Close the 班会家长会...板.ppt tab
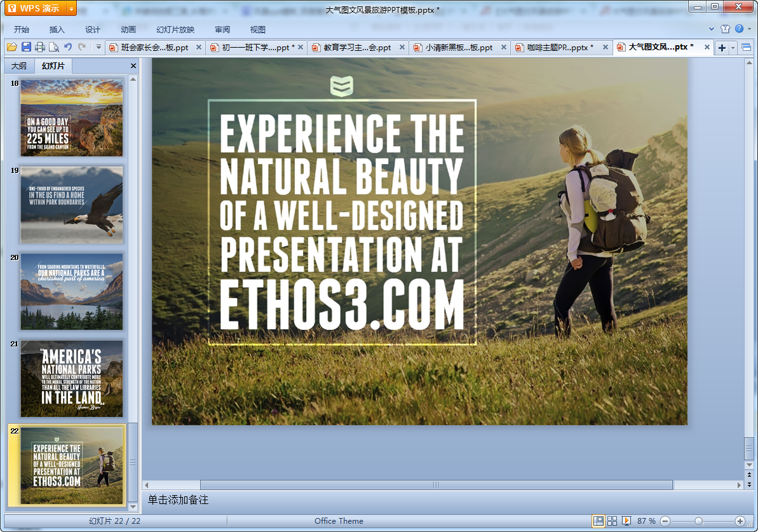758x532 pixels. point(199,48)
